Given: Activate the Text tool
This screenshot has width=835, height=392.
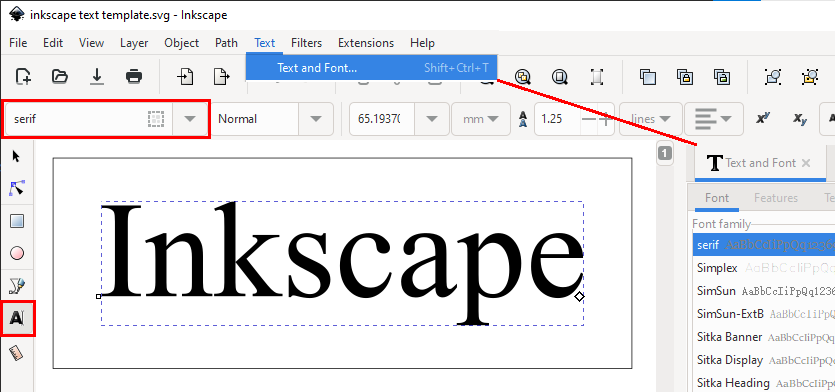Looking at the screenshot, I should (17, 318).
